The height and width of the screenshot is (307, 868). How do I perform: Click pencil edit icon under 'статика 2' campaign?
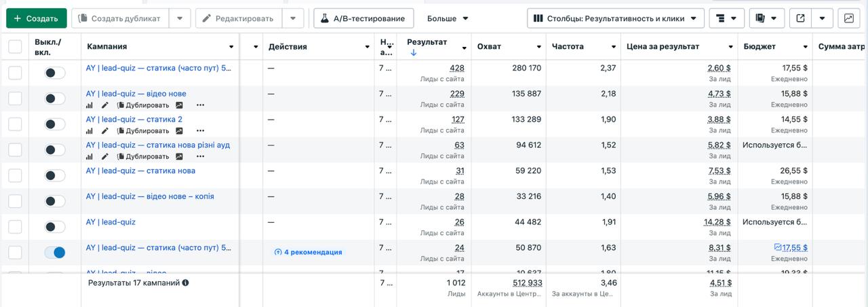tap(105, 131)
